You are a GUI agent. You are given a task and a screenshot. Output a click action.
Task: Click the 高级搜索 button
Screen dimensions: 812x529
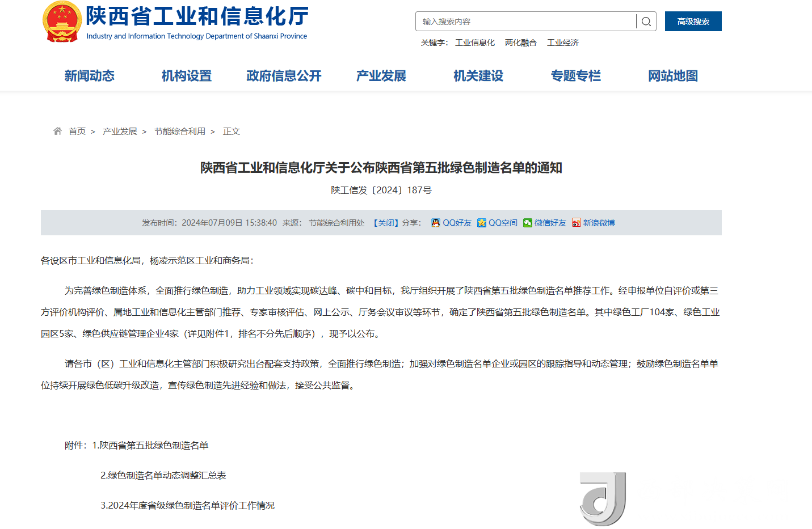693,20
